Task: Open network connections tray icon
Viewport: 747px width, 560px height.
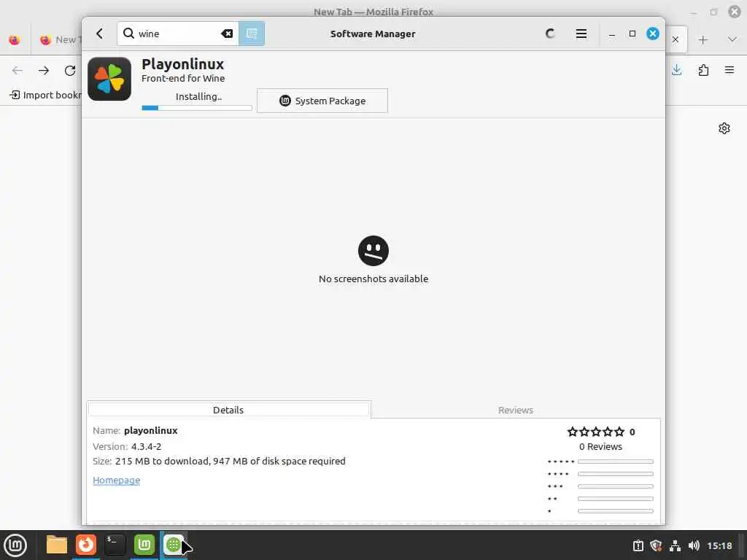Action: click(675, 545)
